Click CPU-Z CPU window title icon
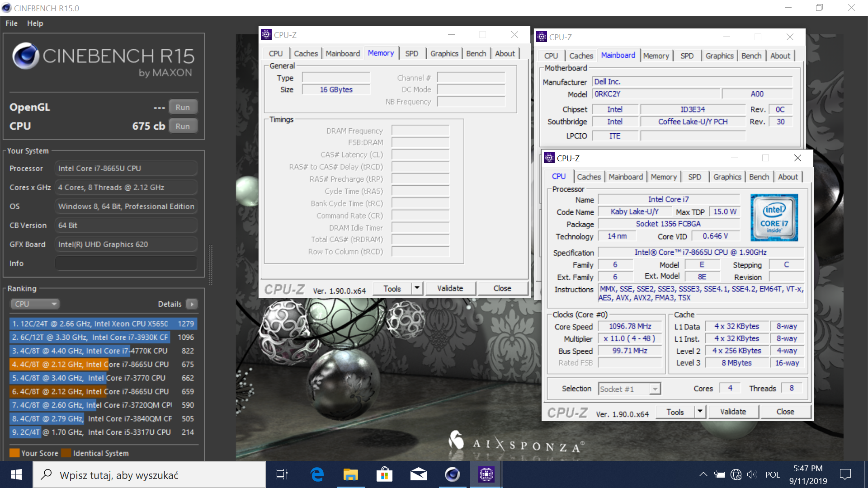868x488 pixels. pos(549,158)
